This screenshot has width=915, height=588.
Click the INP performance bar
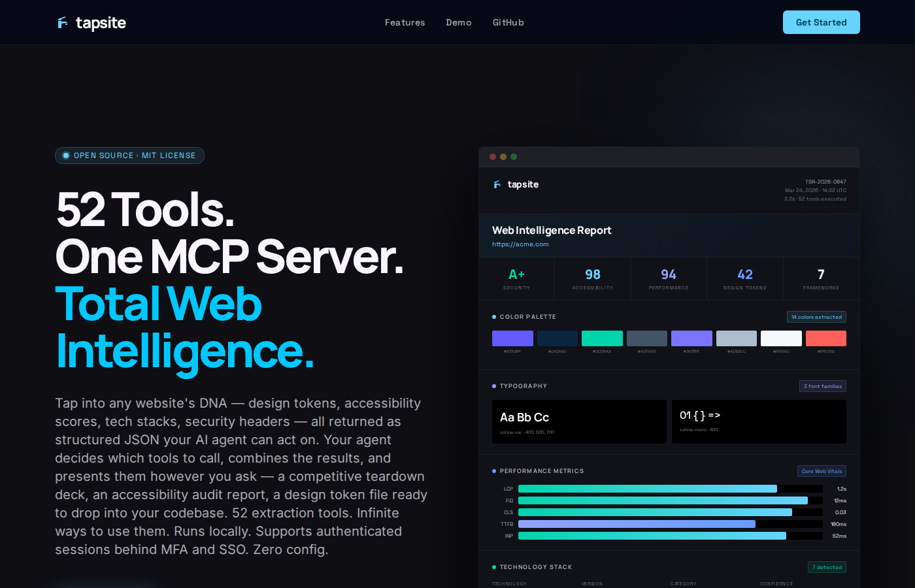(671, 536)
